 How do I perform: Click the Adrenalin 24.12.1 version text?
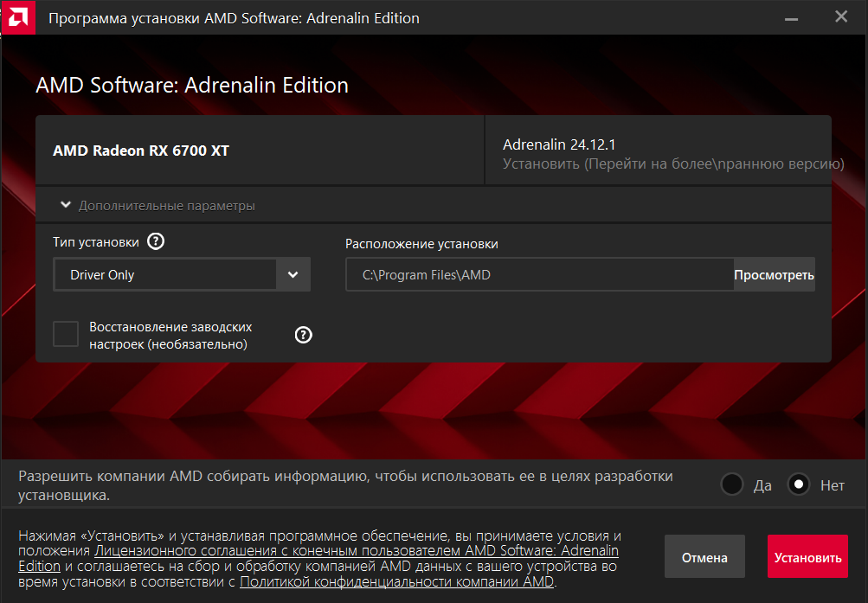pos(559,144)
